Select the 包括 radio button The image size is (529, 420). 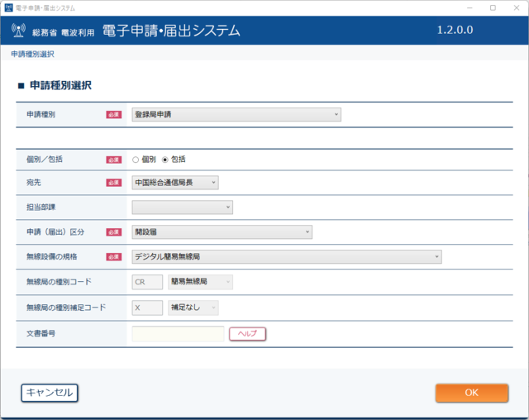pos(165,160)
